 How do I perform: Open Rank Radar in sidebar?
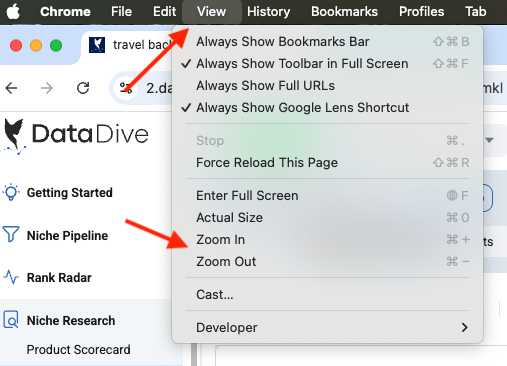pyautogui.click(x=59, y=277)
